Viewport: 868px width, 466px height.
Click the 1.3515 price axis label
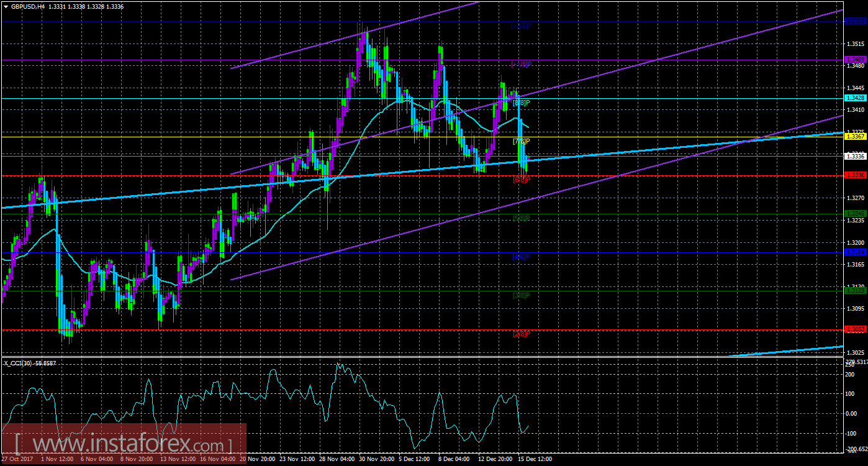point(855,44)
